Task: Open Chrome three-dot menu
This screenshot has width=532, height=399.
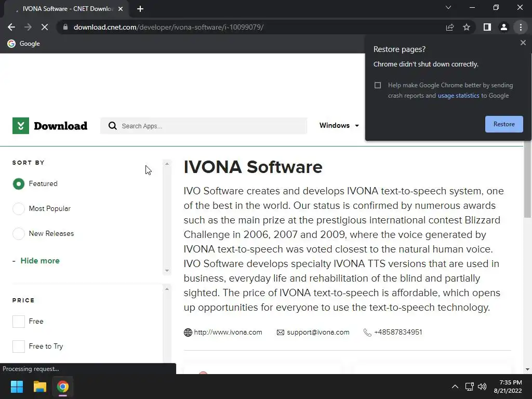Action: point(521,27)
